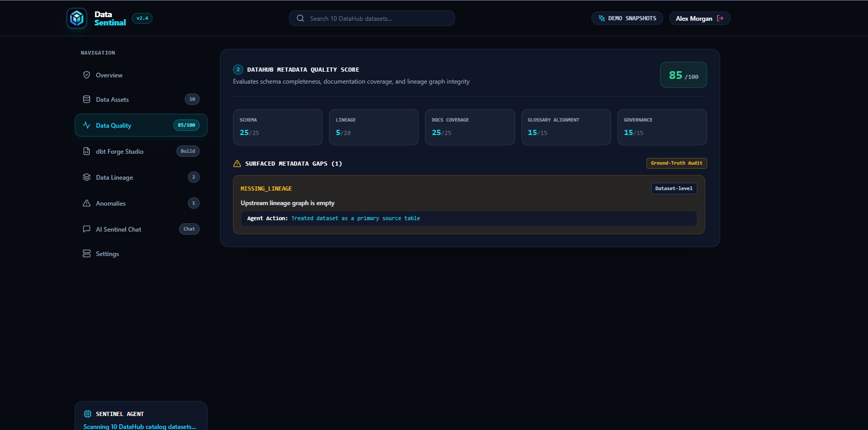Click the Data Sentinel cube logo
This screenshot has height=430, width=868.
point(77,19)
